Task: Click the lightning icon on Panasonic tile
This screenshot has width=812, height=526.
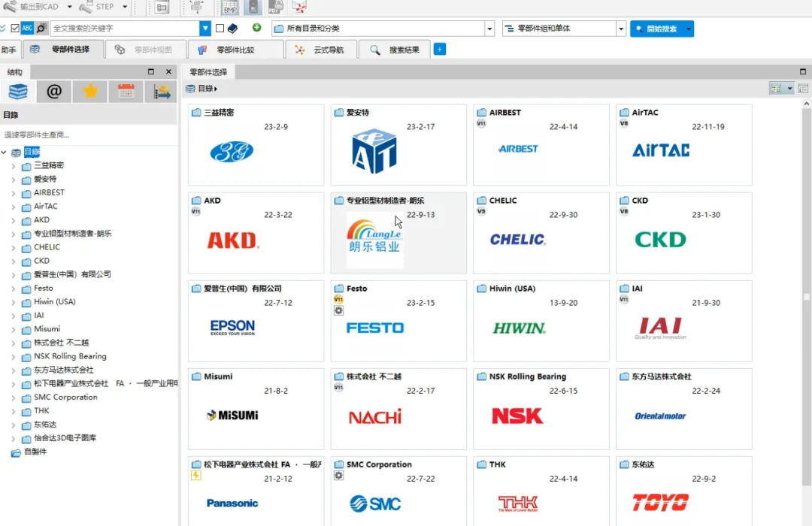Action: coord(195,475)
